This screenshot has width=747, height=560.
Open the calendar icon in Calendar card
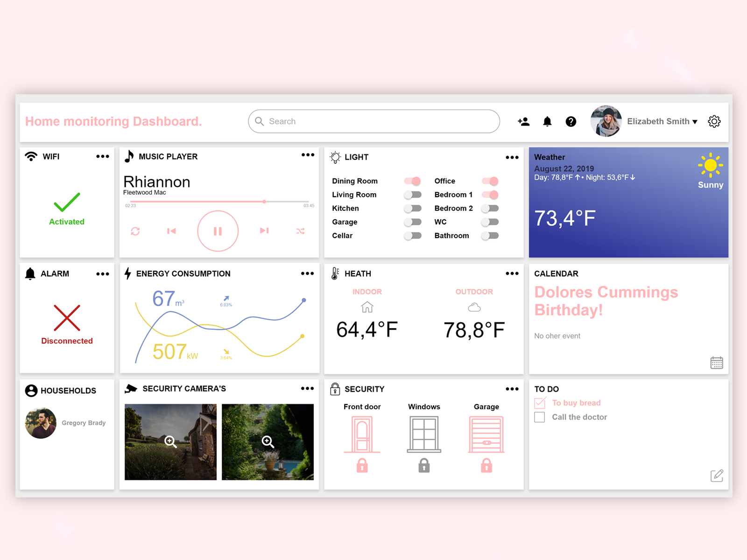coord(717,362)
